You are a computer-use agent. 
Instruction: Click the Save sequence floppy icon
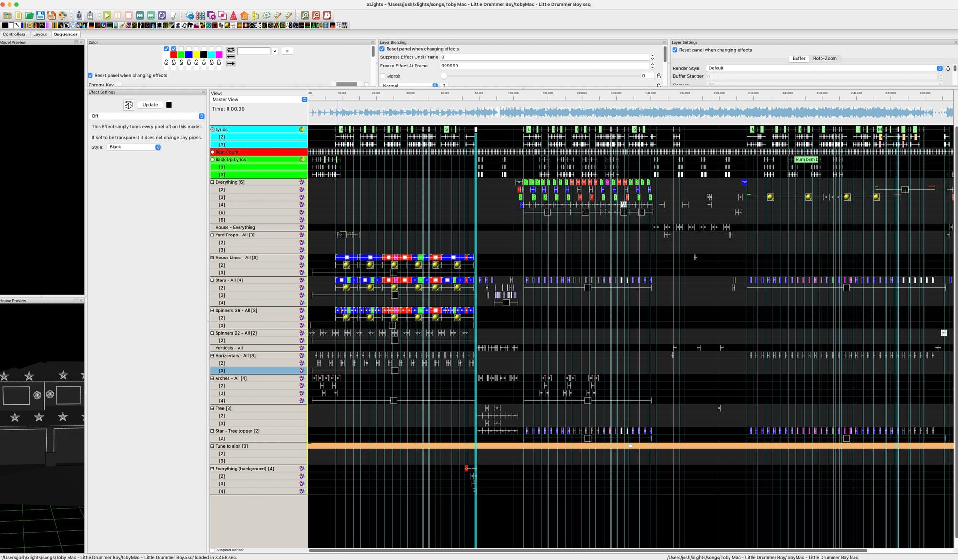(40, 16)
